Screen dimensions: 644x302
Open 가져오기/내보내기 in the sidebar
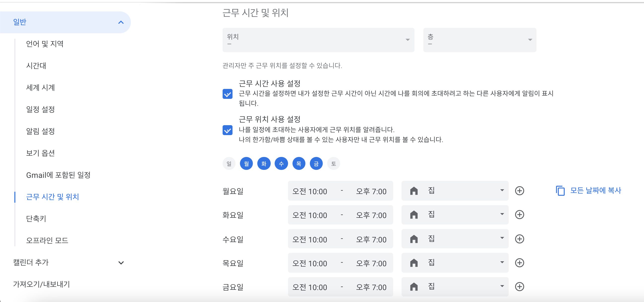(x=41, y=284)
